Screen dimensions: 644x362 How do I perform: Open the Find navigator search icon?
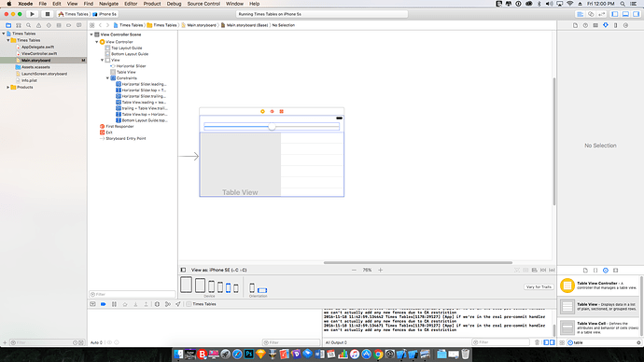pos(28,25)
